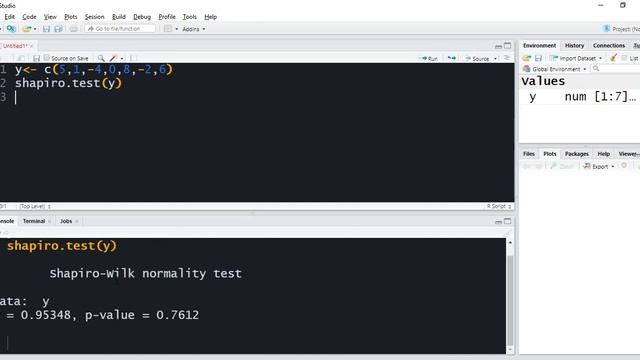Click the Go to file/function field
This screenshot has height=360, width=640.
[x=120, y=29]
